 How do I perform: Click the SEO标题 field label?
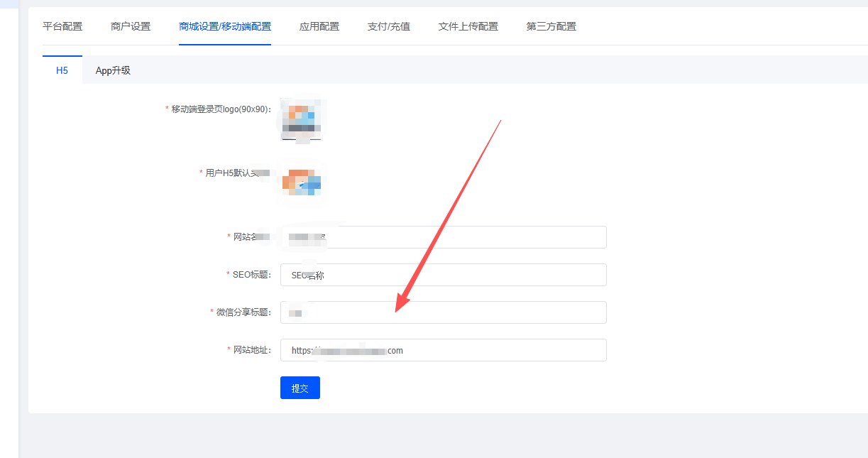pos(251,275)
